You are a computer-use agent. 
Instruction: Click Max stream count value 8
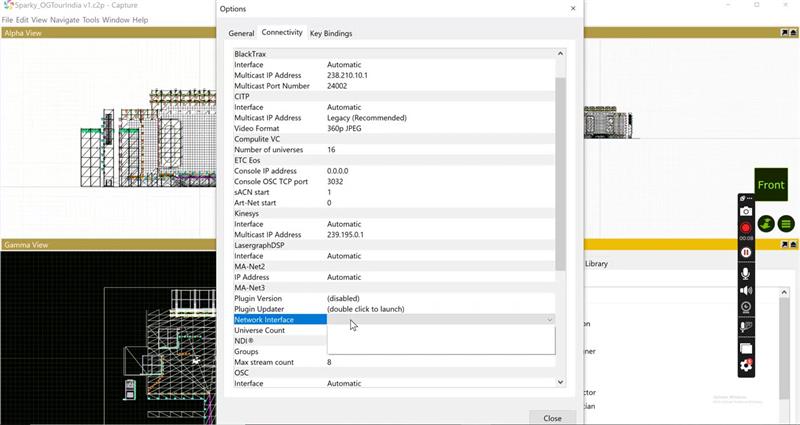pos(329,362)
